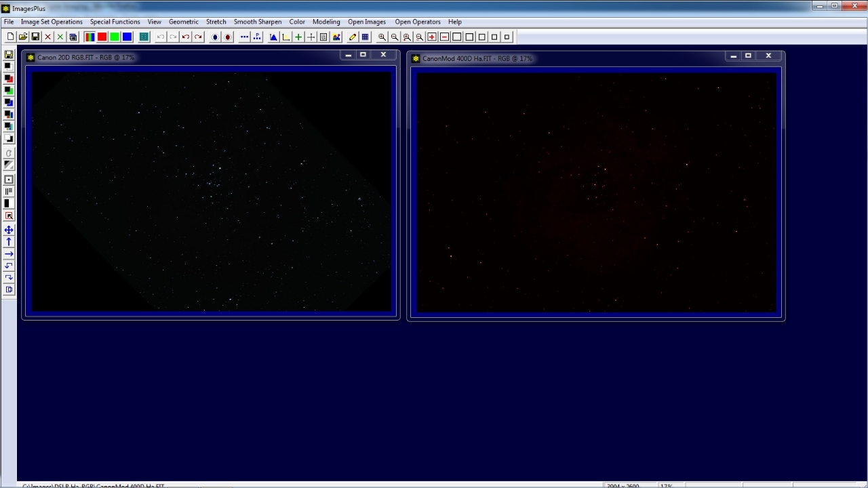
Task: Select the blue channel display swatch
Action: point(127,37)
